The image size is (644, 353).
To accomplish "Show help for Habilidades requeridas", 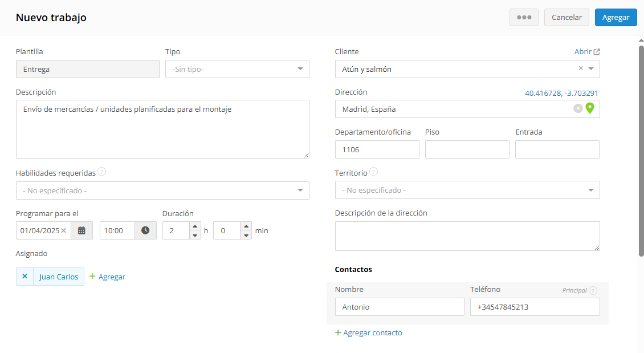I will point(102,172).
